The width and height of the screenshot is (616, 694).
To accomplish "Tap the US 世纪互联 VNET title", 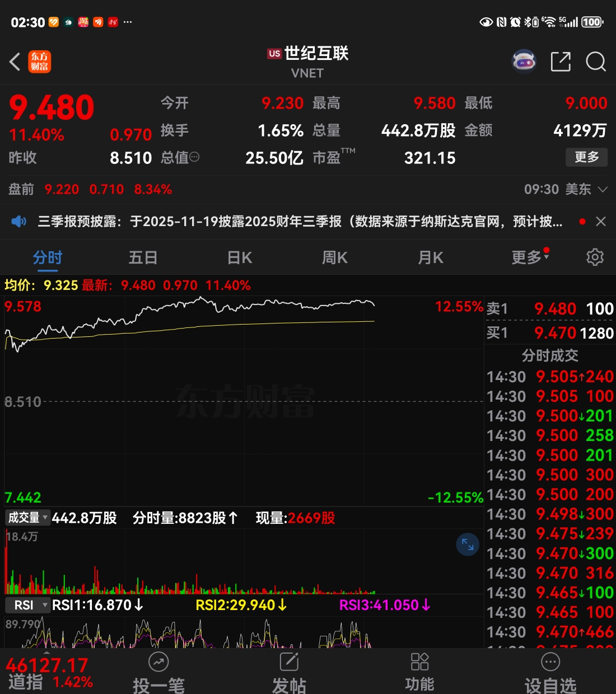I will tap(307, 62).
